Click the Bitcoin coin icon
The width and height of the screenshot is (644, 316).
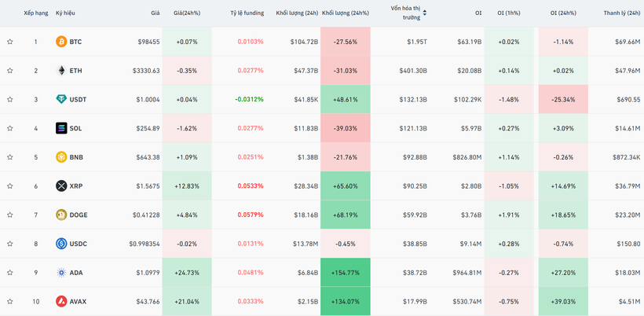coord(61,42)
